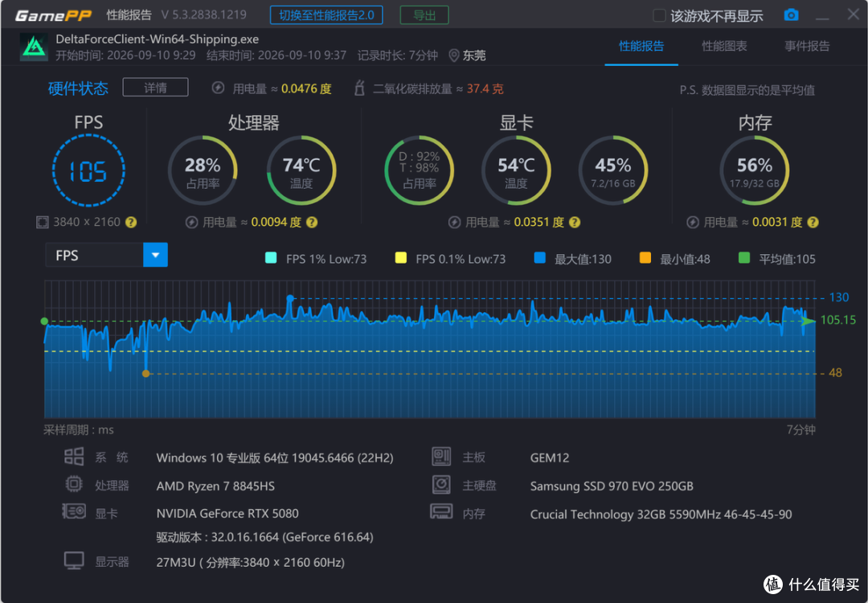Open the FPS metric dropdown arrow
Viewport: 868px width, 603px height.
pos(156,255)
